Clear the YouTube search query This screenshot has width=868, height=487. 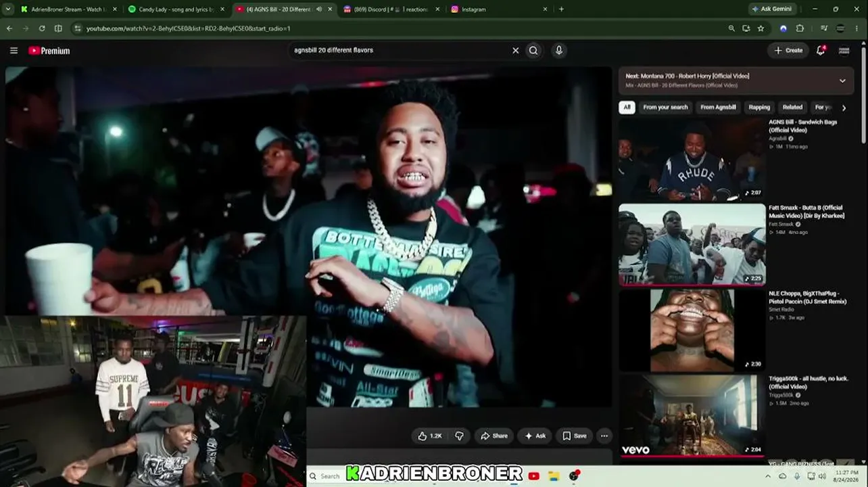pos(515,50)
